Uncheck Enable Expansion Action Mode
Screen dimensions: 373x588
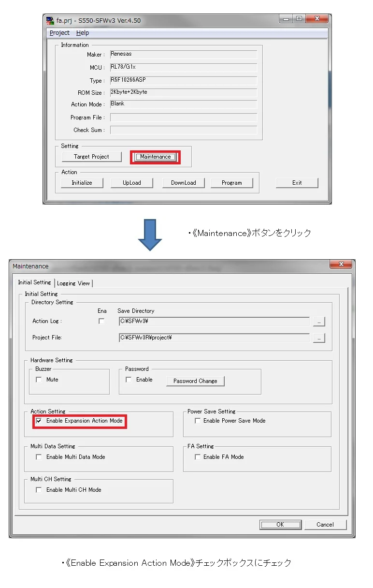click(x=39, y=421)
